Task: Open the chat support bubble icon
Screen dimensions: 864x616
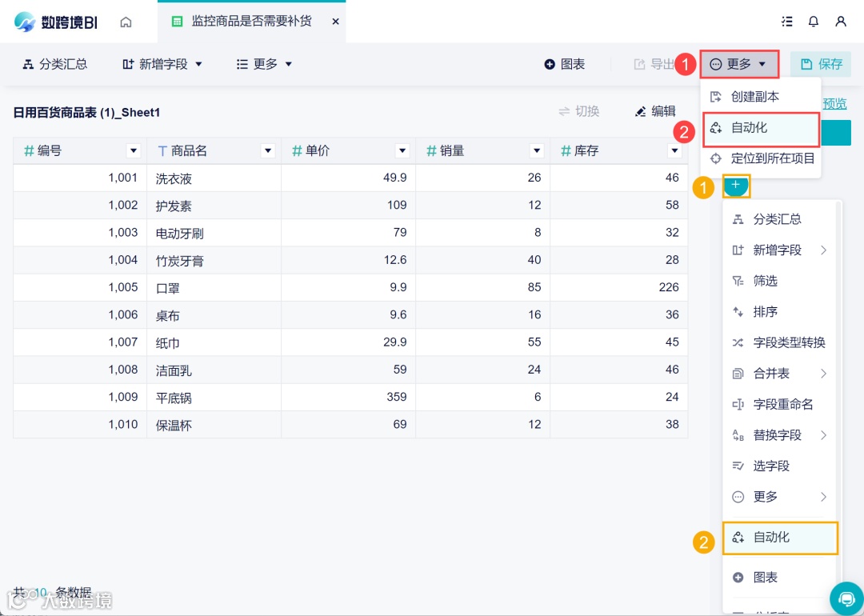Action: [846, 598]
